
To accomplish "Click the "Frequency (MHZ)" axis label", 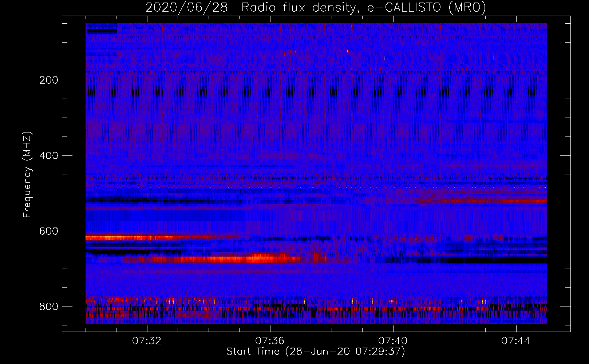I will tap(27, 175).
